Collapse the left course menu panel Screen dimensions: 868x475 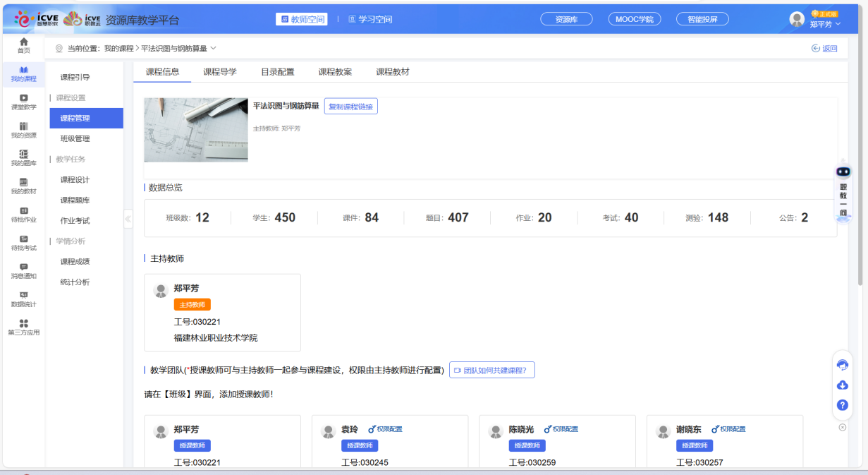point(128,219)
